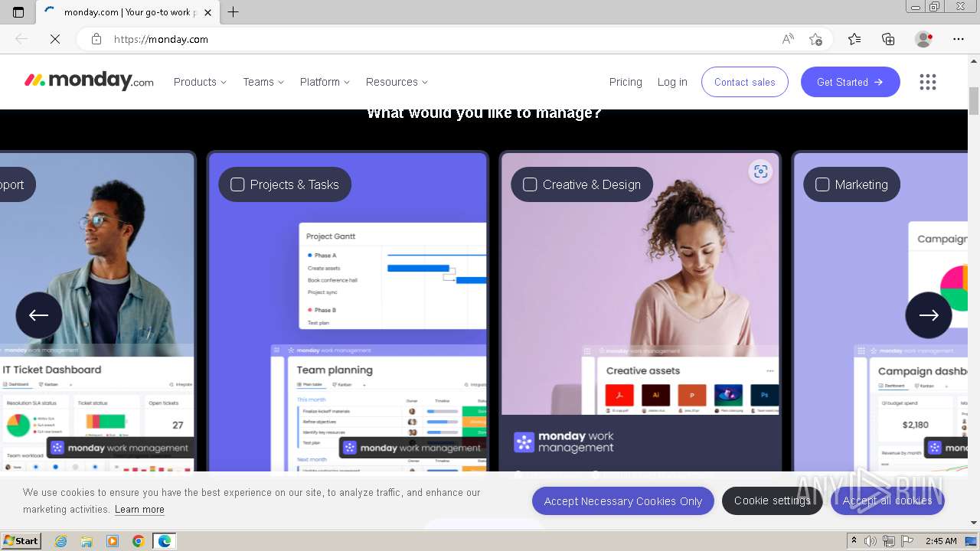Launch Internet Explorer from taskbar

pos(60,541)
